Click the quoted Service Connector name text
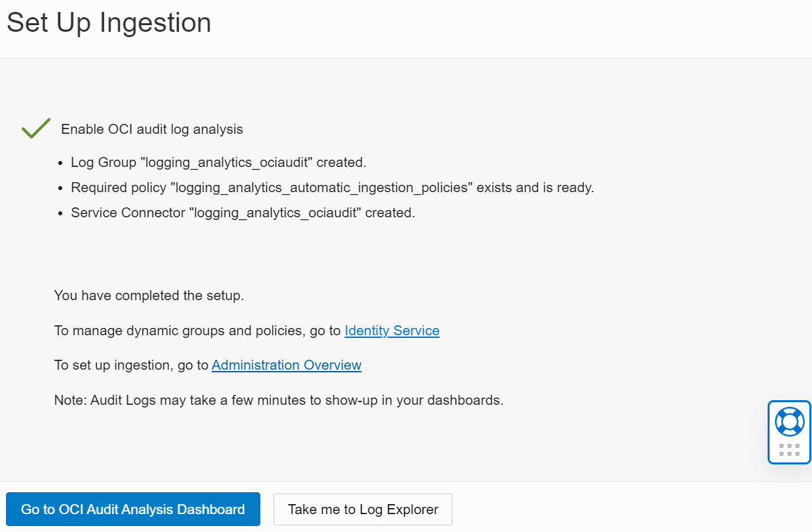 (277, 213)
